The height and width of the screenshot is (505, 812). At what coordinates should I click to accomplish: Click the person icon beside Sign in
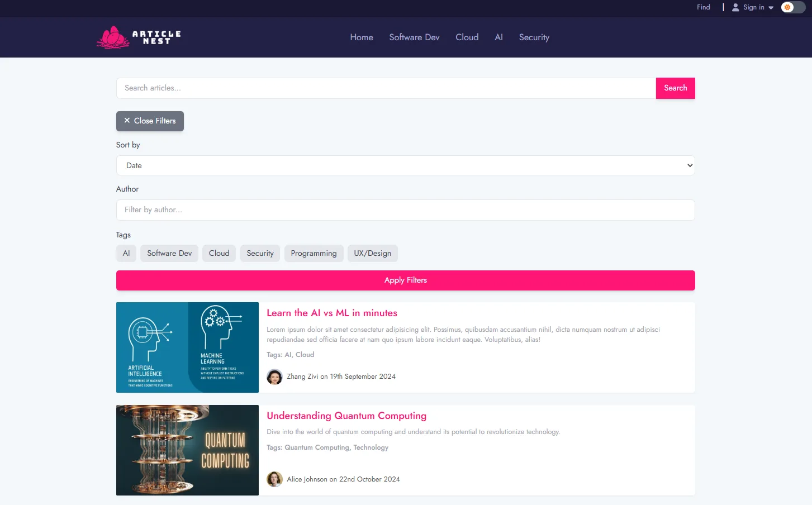(x=735, y=7)
